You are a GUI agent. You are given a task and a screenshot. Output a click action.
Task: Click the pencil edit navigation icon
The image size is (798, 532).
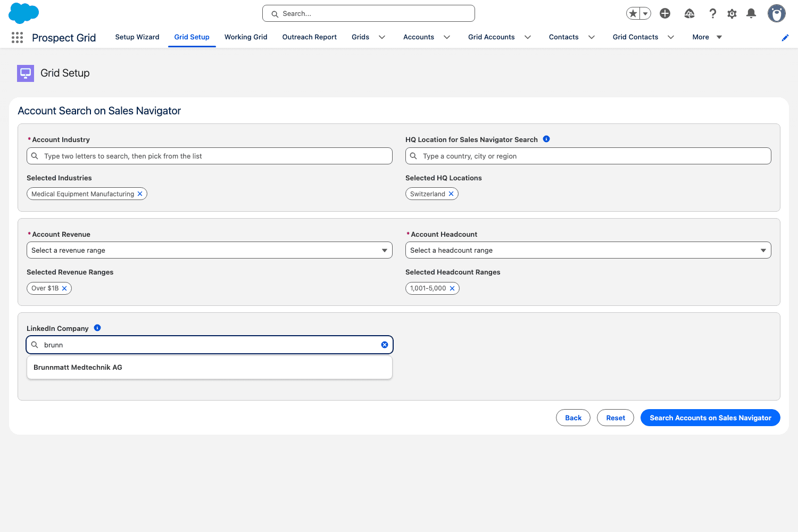(785, 38)
